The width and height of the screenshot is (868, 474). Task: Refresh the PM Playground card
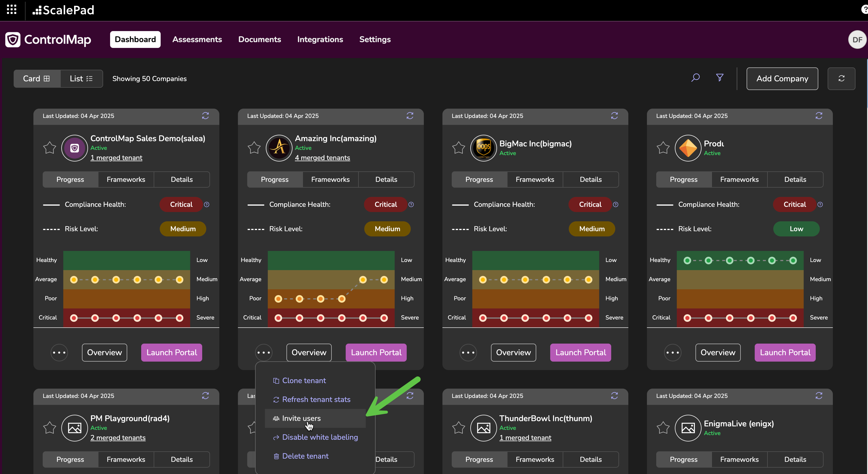[205, 396]
